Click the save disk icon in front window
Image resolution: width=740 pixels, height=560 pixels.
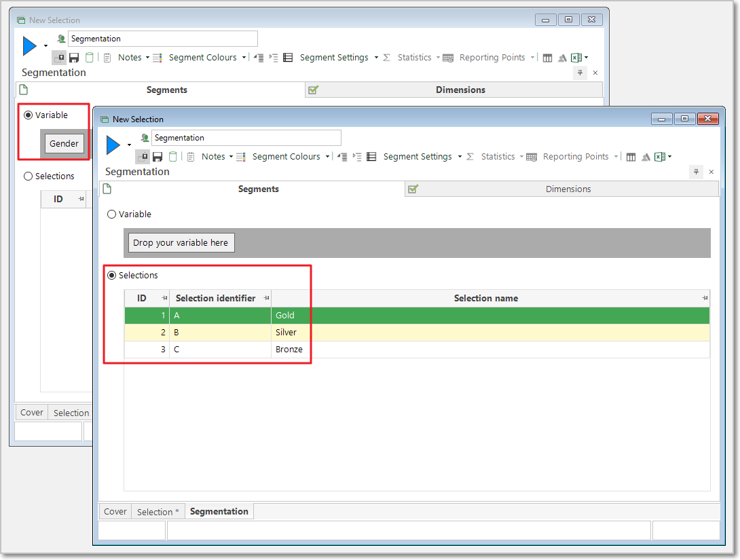click(x=158, y=157)
